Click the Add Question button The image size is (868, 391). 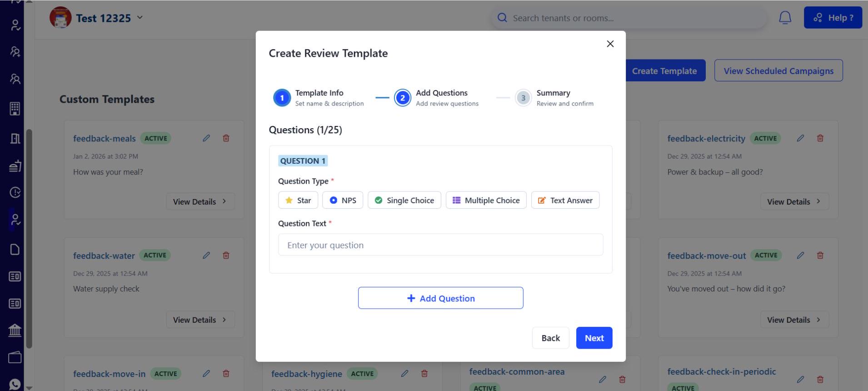tap(440, 298)
